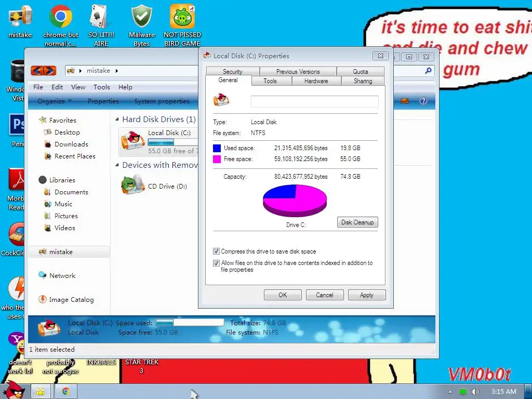Expand address bar arrow after 'mistake'

(x=117, y=71)
